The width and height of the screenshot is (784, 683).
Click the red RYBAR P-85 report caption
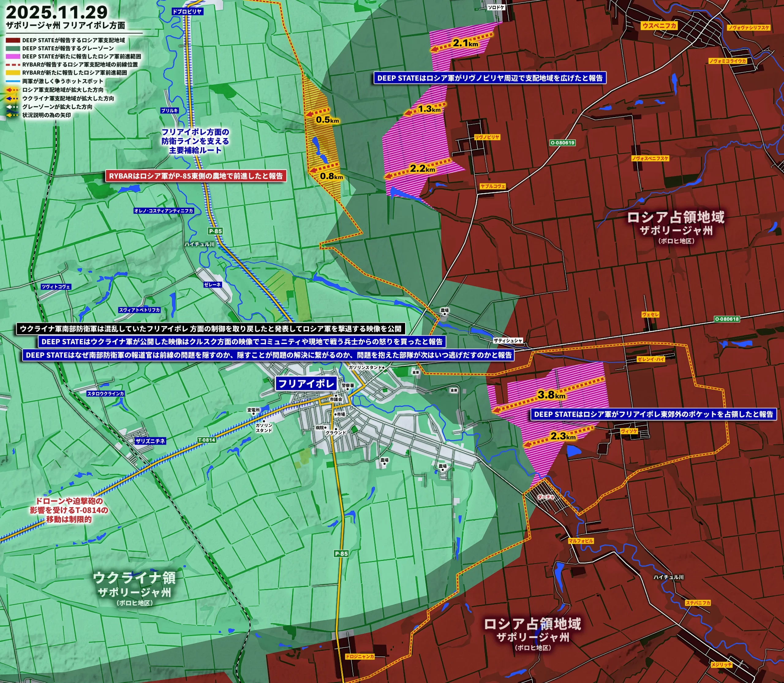click(x=196, y=176)
